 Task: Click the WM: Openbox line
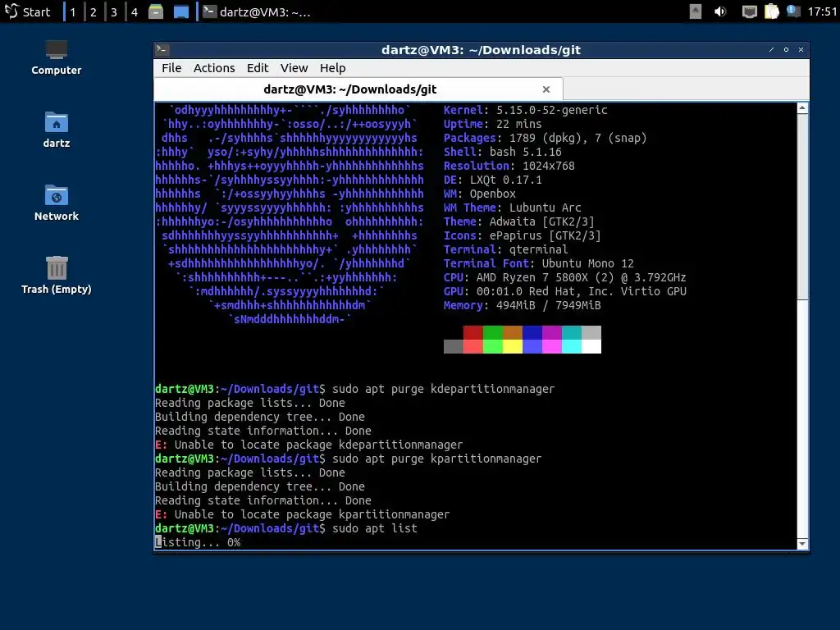point(479,194)
